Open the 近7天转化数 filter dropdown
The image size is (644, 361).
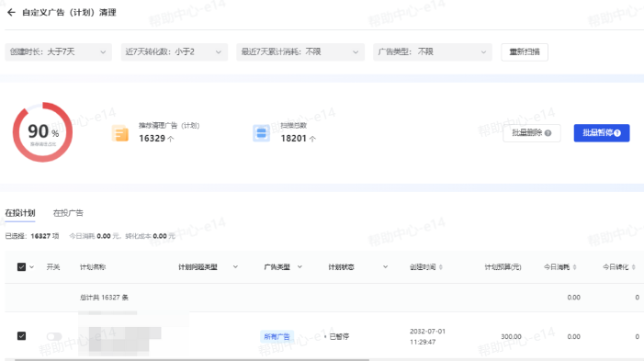[175, 52]
